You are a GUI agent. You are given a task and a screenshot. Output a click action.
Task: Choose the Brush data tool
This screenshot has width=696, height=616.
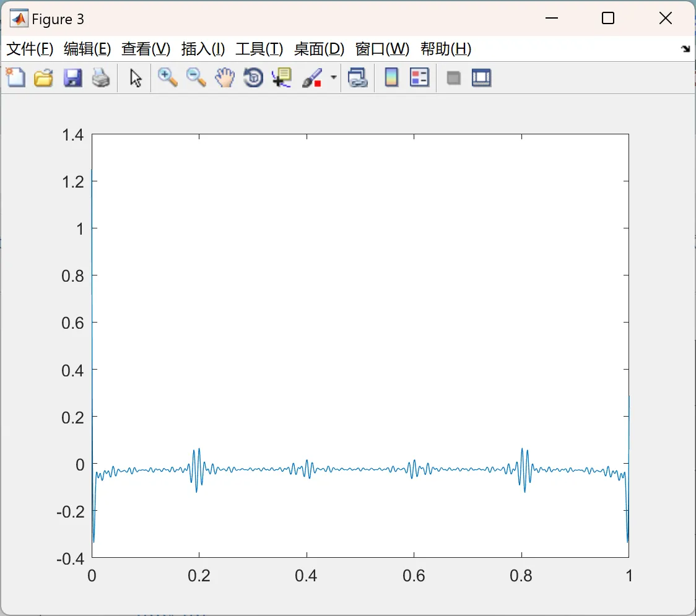click(x=312, y=77)
